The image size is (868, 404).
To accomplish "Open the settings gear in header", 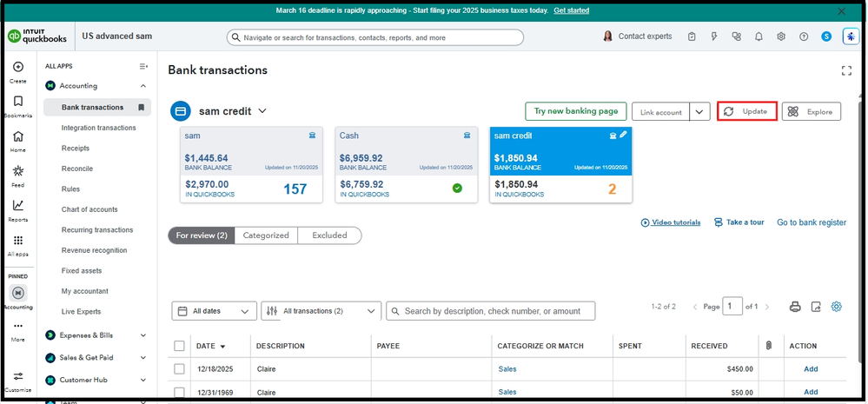I will click(781, 37).
